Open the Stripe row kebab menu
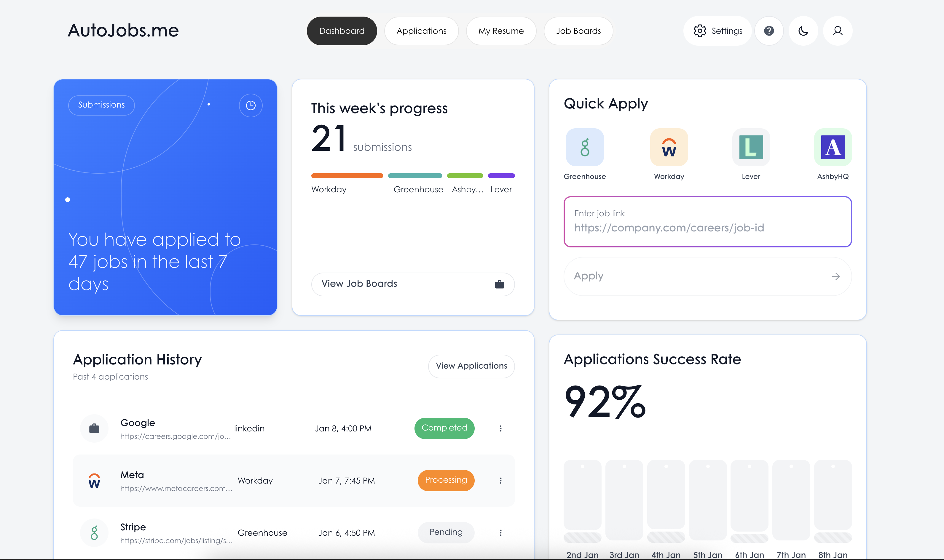 (x=501, y=532)
